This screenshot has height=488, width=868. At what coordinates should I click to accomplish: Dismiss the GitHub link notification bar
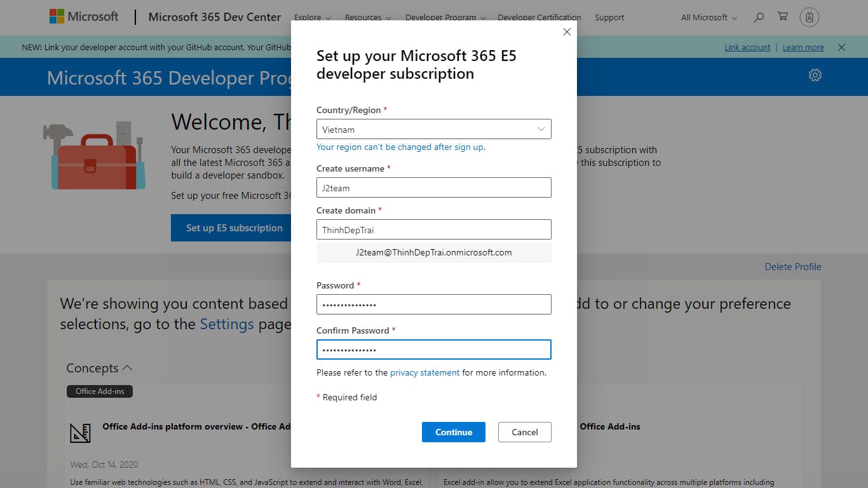click(841, 47)
